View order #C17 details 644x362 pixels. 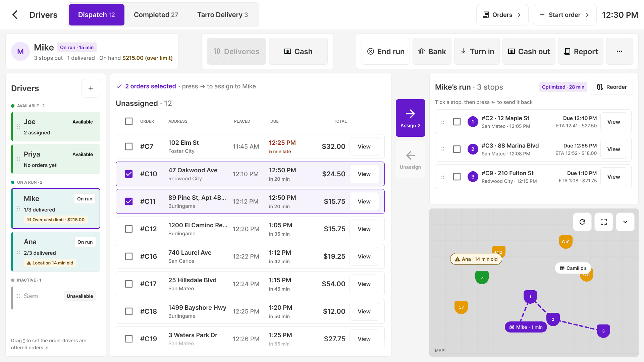click(x=364, y=284)
